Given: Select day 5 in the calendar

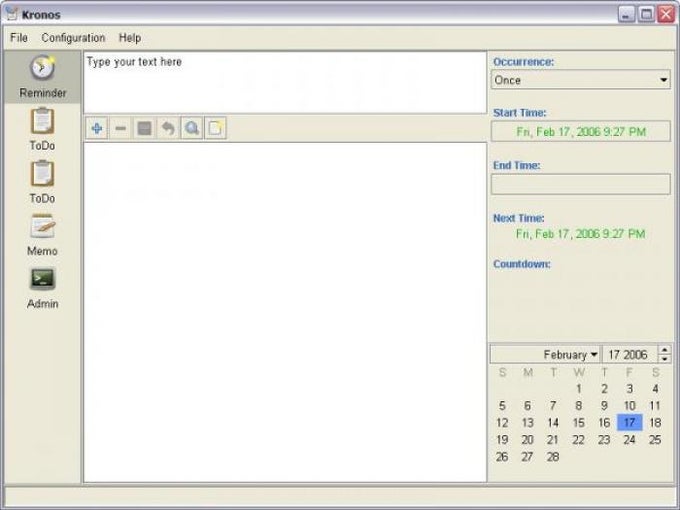Looking at the screenshot, I should point(502,405).
